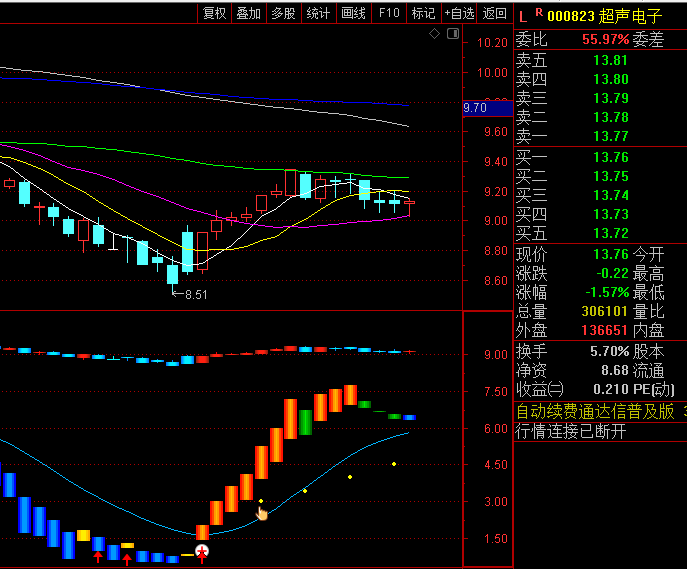Click the 涨幅 -1.57% value

607,292
